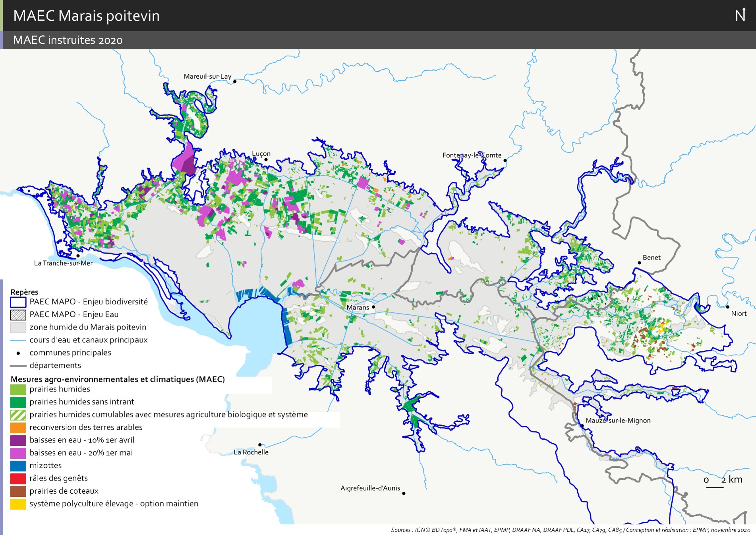The image size is (756, 535).
Task: Click the 'Mesures agro-environnementales et climatiques (MAEC)' heading
Action: point(118,379)
